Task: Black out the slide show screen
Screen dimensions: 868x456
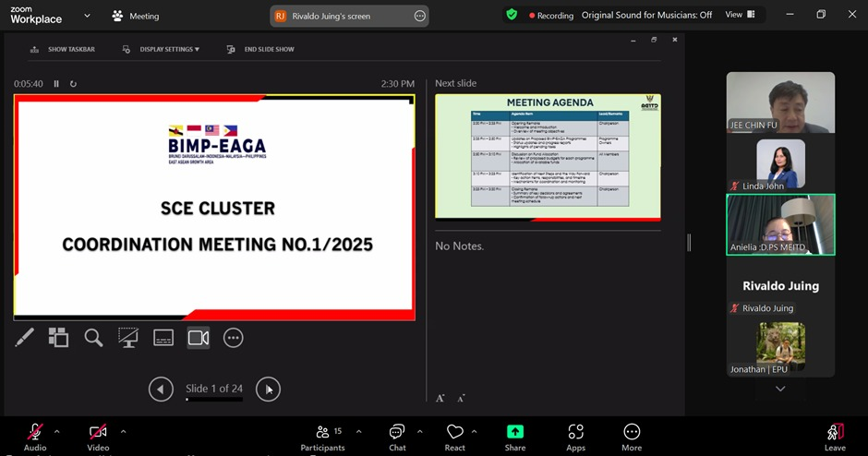Action: [128, 338]
